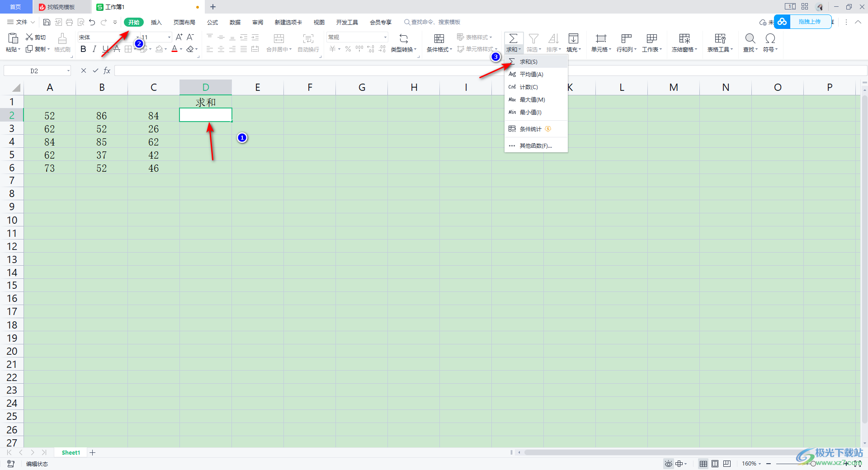This screenshot has width=868, height=470.
Task: Click the Save icon in quick access toolbar
Action: (47, 22)
